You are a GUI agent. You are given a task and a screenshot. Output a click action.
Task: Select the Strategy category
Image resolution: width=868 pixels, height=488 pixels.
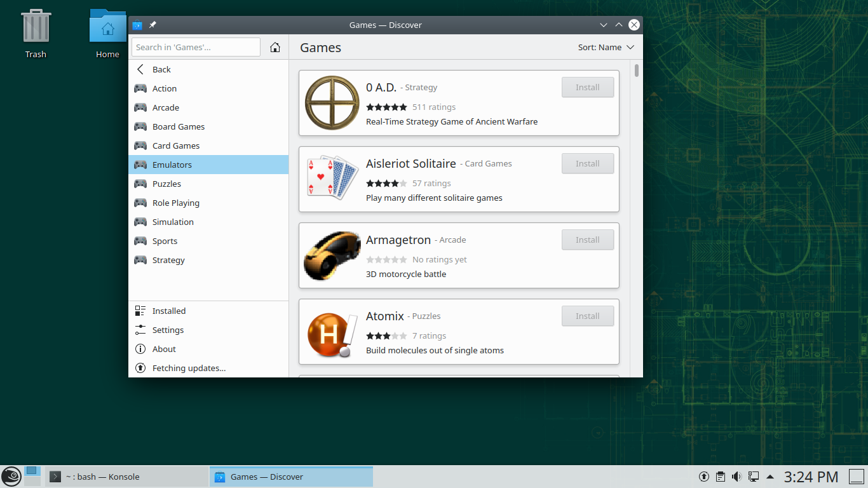coord(208,260)
